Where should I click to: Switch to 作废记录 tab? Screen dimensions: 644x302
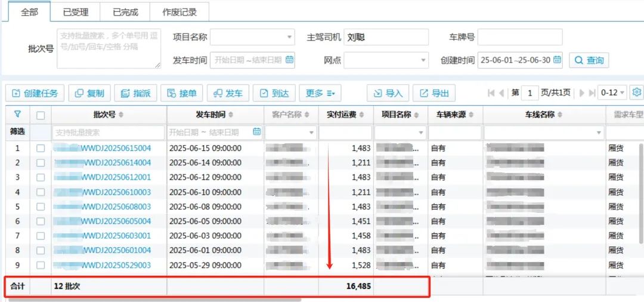point(179,12)
